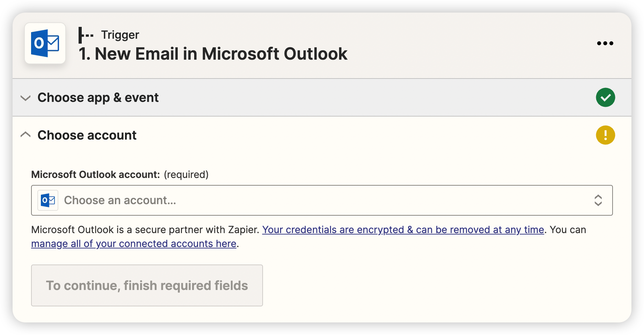The width and height of the screenshot is (644, 335).
Task: Click the large Microsoft Outlook app icon
Action: [45, 43]
